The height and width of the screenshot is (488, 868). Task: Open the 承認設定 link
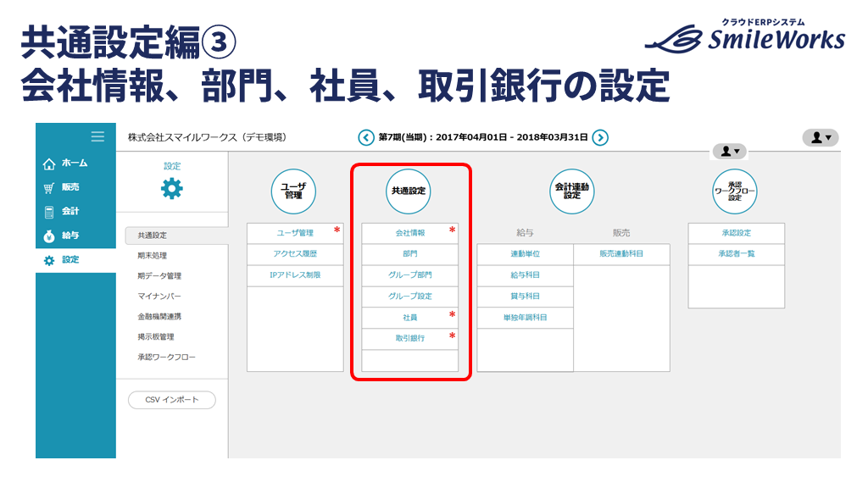(737, 233)
